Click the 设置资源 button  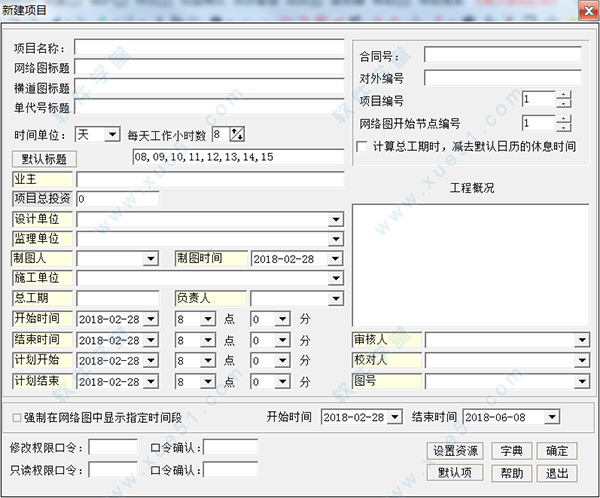(457, 451)
